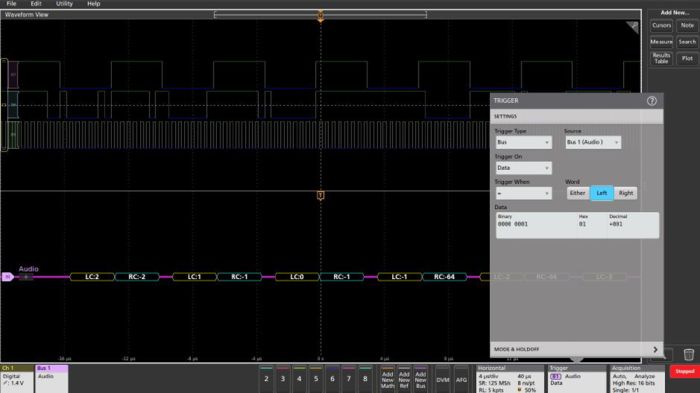Click the zoom overview bar above waveform

(x=321, y=15)
